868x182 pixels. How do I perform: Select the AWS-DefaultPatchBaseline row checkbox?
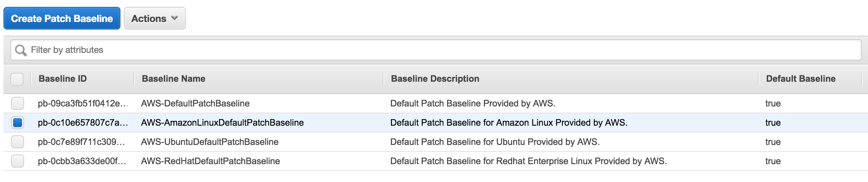click(x=18, y=103)
